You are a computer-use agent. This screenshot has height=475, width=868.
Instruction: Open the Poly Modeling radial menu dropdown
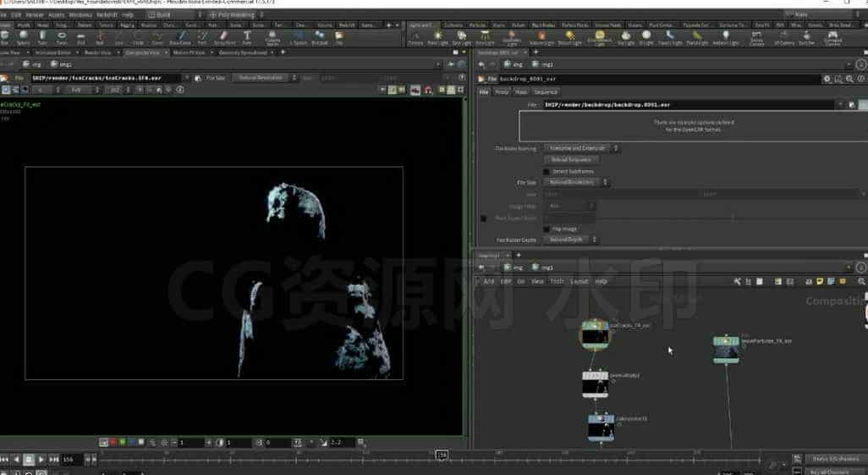pos(237,14)
